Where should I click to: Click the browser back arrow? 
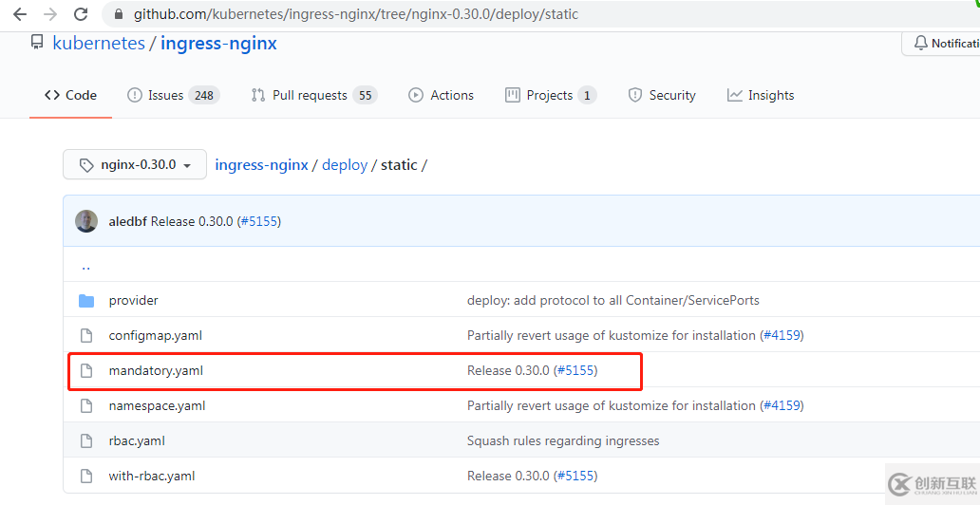[19, 14]
